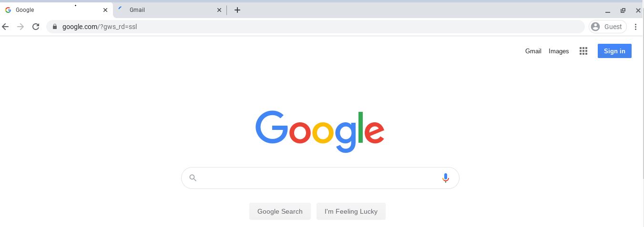Close the Google tab

(105, 10)
